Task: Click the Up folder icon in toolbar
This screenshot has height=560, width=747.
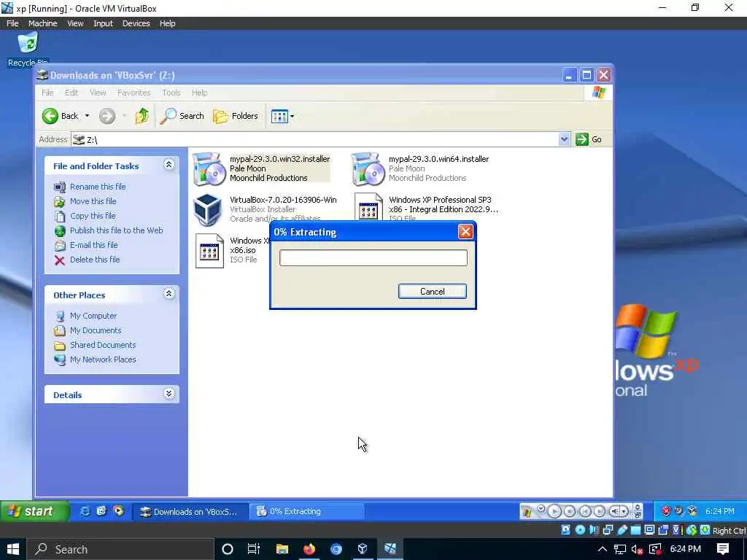Action: (x=142, y=116)
